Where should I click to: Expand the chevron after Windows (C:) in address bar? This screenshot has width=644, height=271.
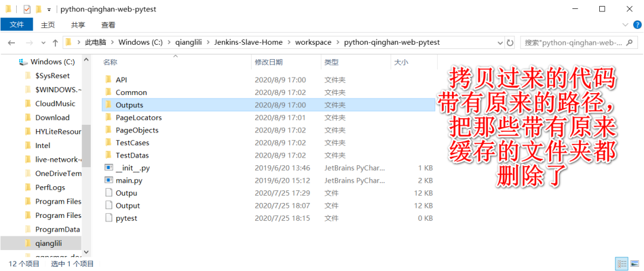tap(169, 42)
